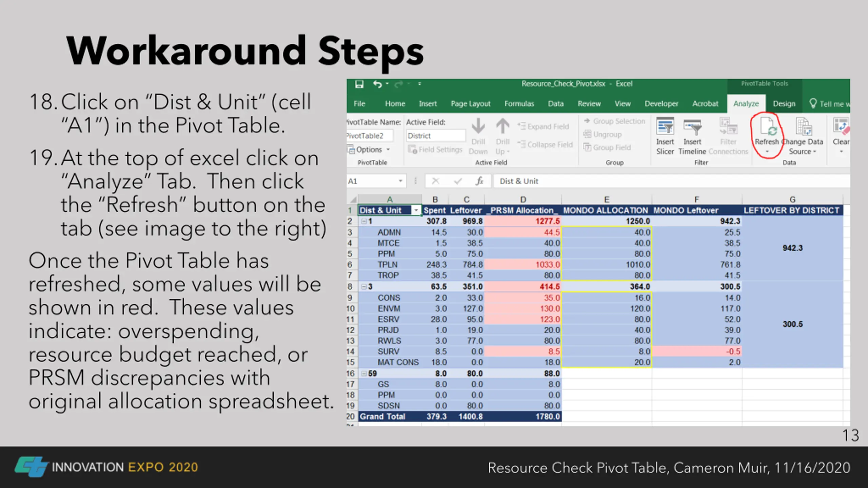Click the Filter Connections icon

point(728,126)
